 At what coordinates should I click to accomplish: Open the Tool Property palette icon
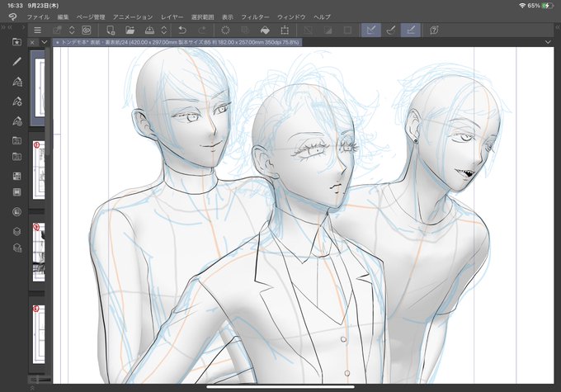pos(16,102)
